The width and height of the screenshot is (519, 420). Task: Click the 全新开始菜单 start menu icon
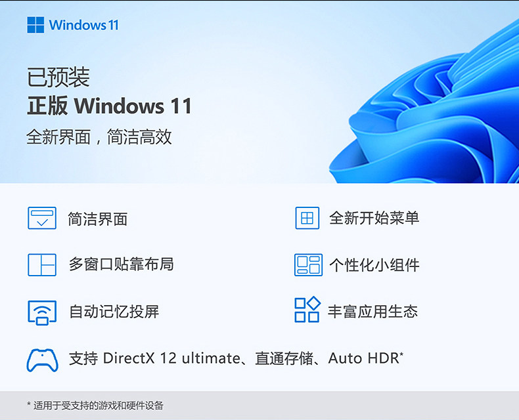(x=307, y=218)
